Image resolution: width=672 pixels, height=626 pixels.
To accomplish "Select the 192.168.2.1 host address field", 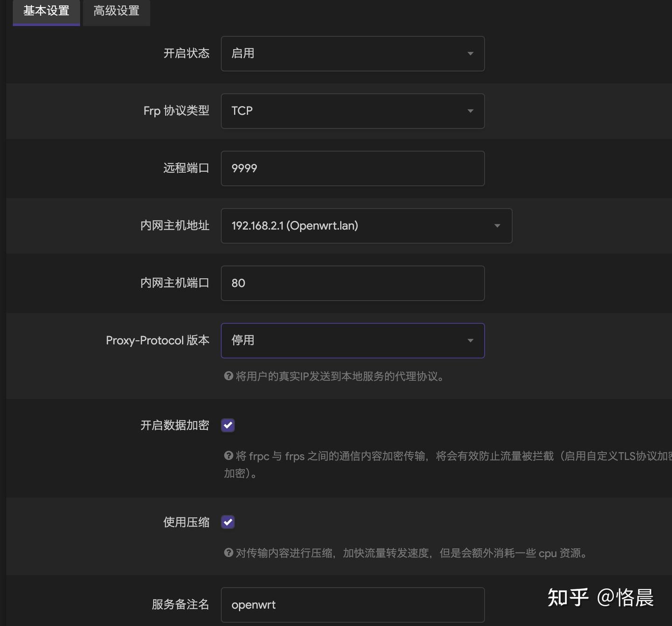I will click(x=366, y=226).
